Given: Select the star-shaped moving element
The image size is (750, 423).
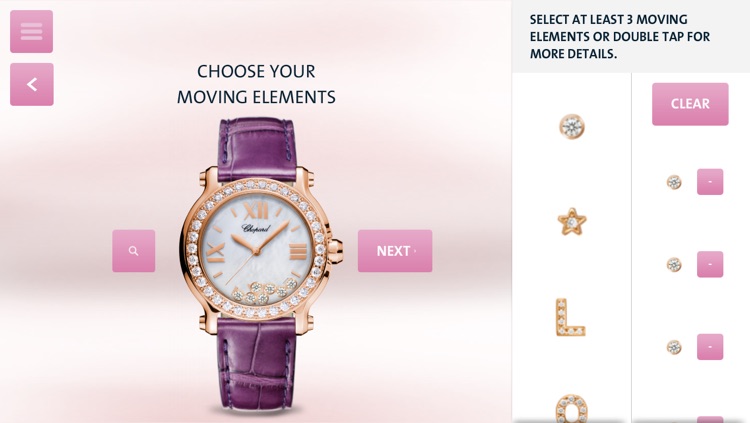Looking at the screenshot, I should (572, 222).
